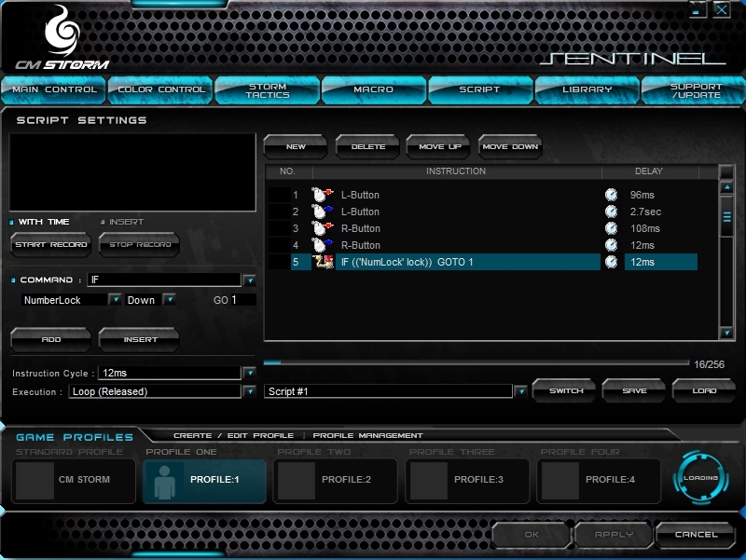Expand the Execution mode dropdown
746x560 pixels.
tap(249, 391)
